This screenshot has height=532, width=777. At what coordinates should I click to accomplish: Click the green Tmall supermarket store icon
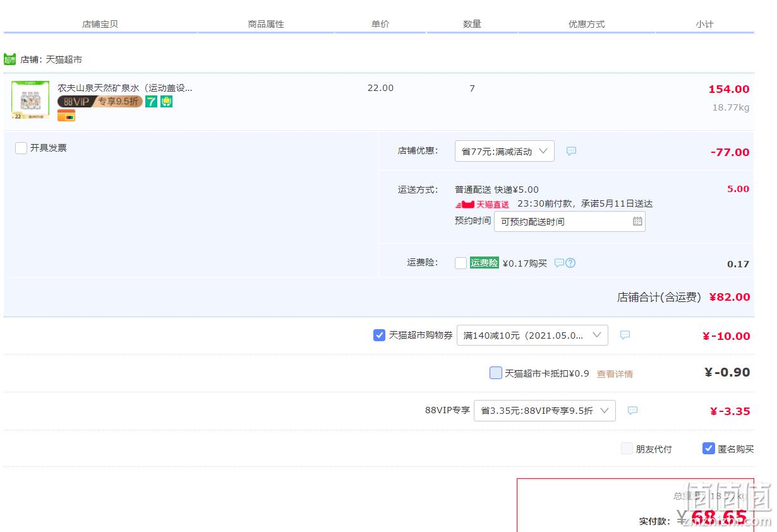point(9,59)
